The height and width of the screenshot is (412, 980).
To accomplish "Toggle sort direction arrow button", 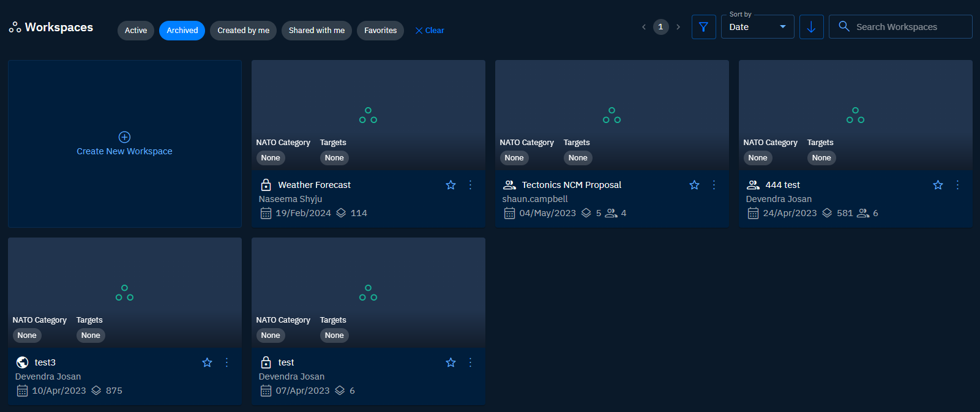I will click(x=811, y=27).
